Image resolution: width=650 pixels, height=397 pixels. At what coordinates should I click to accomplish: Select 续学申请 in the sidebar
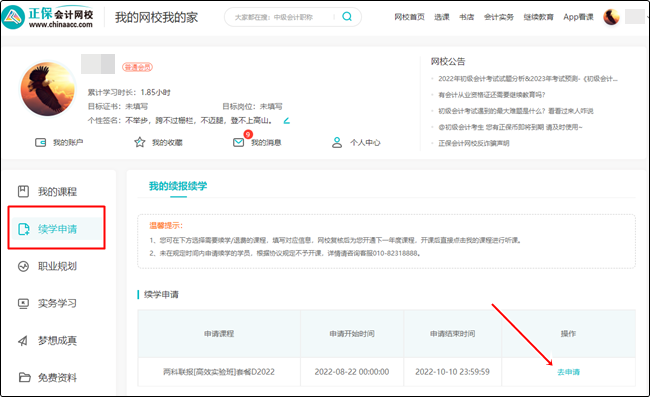click(x=57, y=229)
